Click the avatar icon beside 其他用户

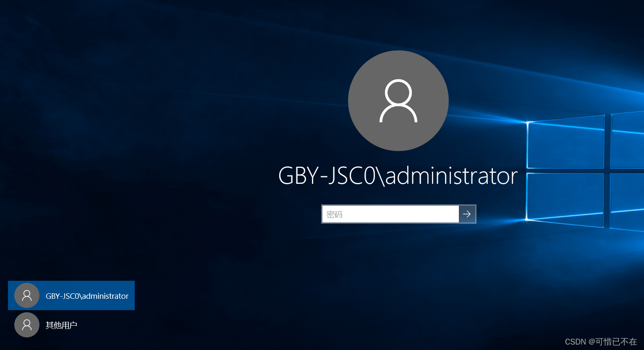pos(27,325)
